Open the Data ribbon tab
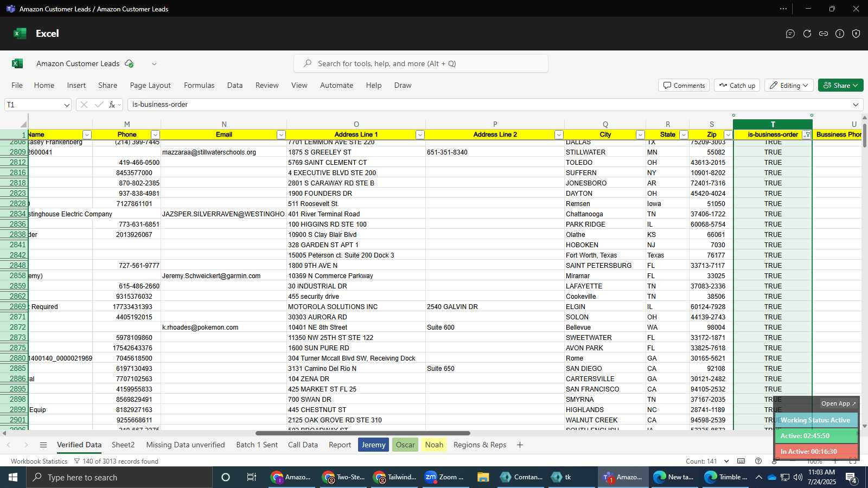Image resolution: width=868 pixels, height=488 pixels. coord(235,85)
